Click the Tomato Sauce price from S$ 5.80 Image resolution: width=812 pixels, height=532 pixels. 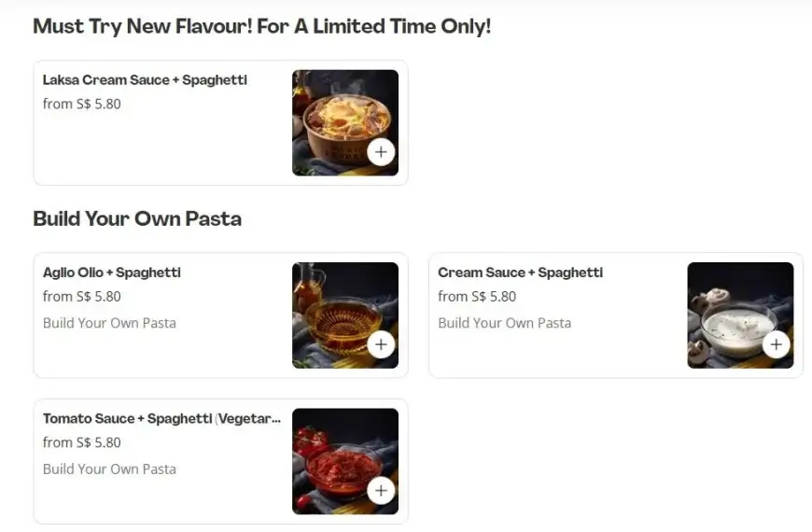(82, 442)
